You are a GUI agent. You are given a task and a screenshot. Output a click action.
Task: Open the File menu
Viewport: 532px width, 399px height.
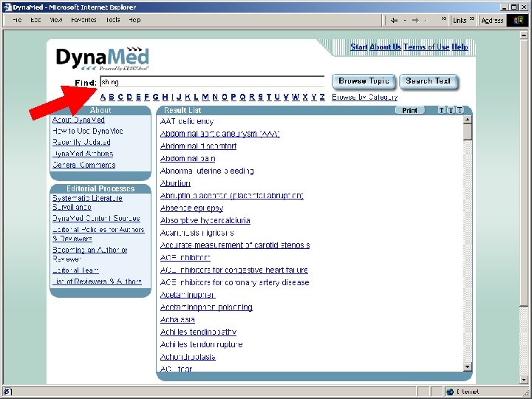tap(16, 20)
